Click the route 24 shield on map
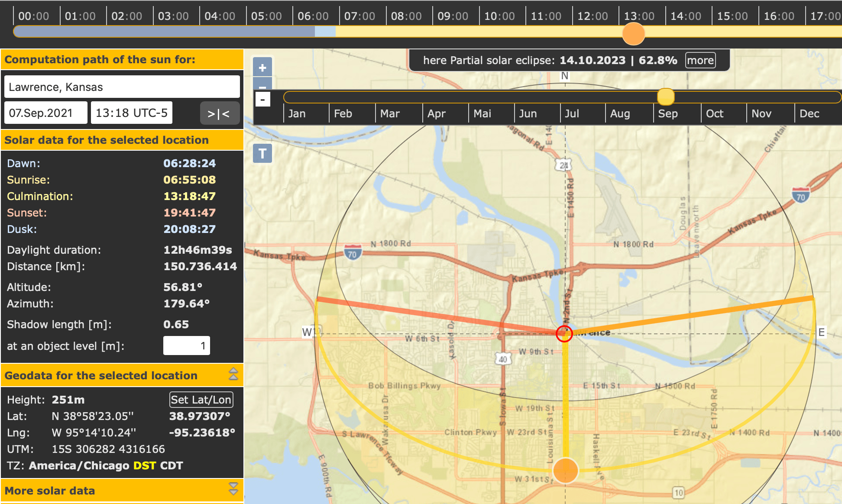Viewport: 842px width, 504px height. (563, 165)
